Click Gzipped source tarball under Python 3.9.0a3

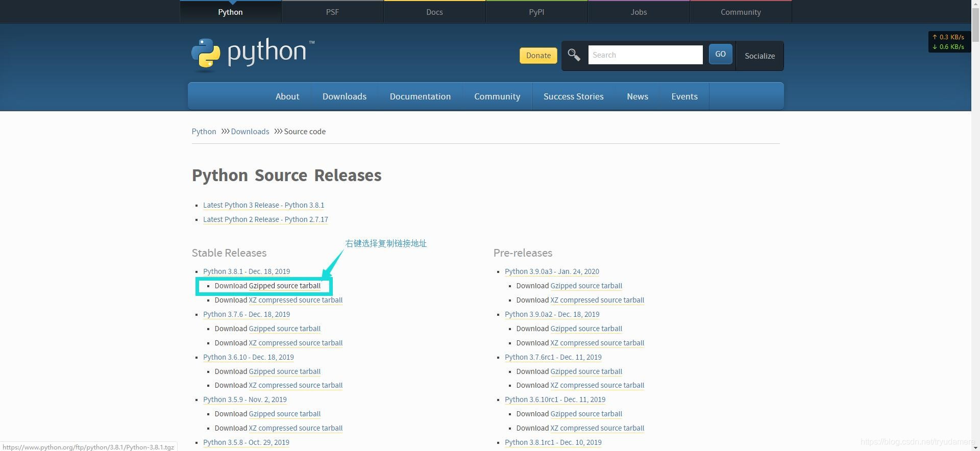(586, 286)
